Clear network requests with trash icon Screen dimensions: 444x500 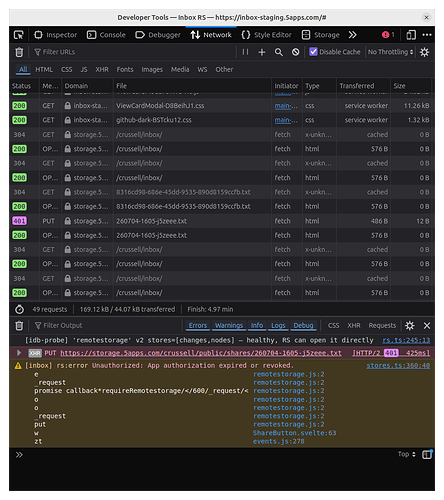19,52
